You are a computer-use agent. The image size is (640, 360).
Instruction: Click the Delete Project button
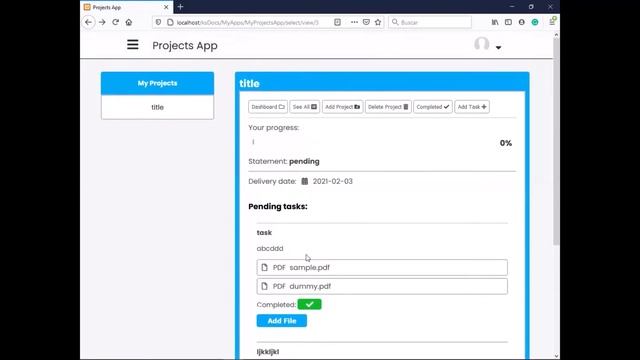388,107
